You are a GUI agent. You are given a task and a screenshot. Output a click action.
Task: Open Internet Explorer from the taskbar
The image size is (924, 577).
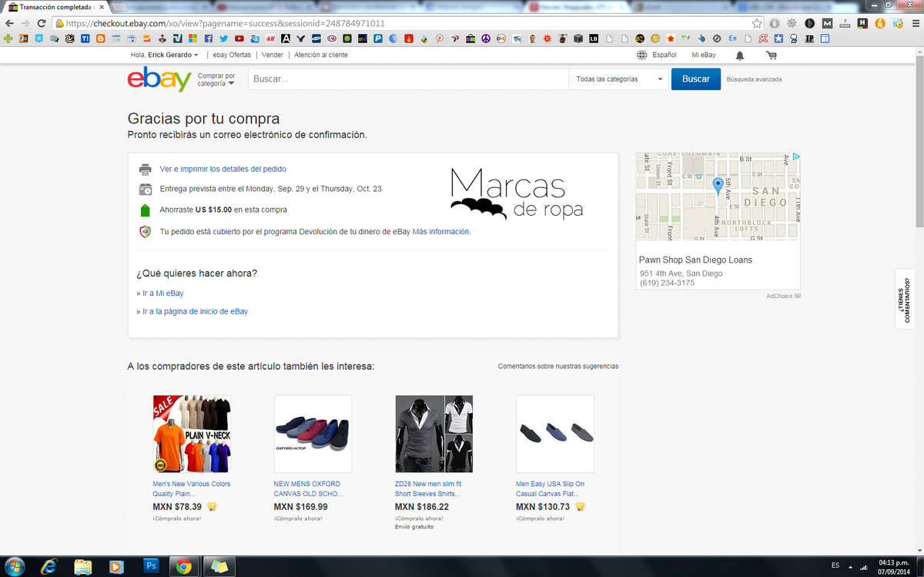[49, 566]
